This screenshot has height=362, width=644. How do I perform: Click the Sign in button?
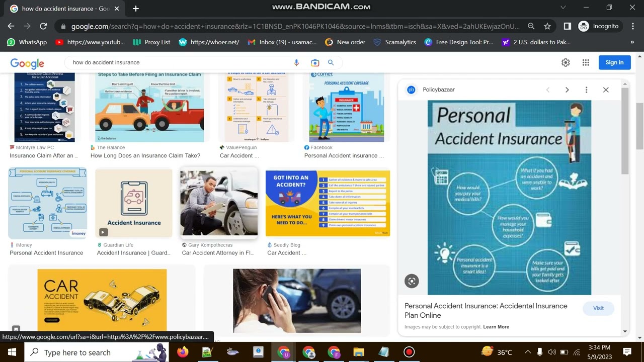(614, 62)
